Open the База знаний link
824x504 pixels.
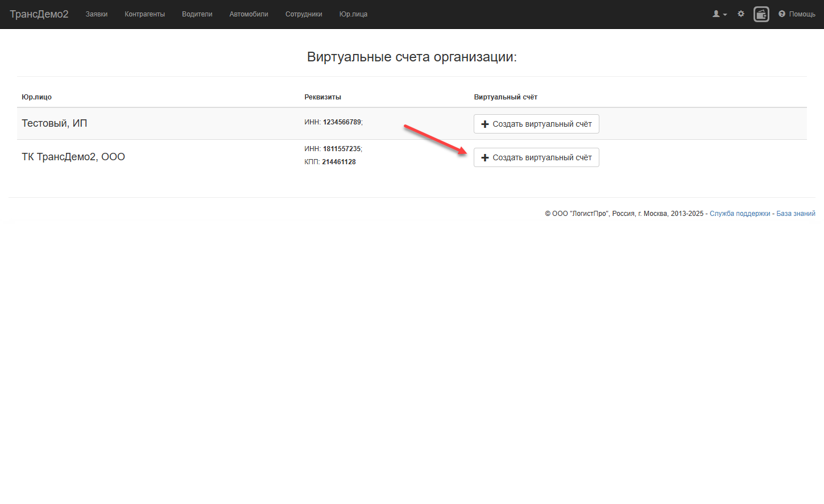pos(796,214)
